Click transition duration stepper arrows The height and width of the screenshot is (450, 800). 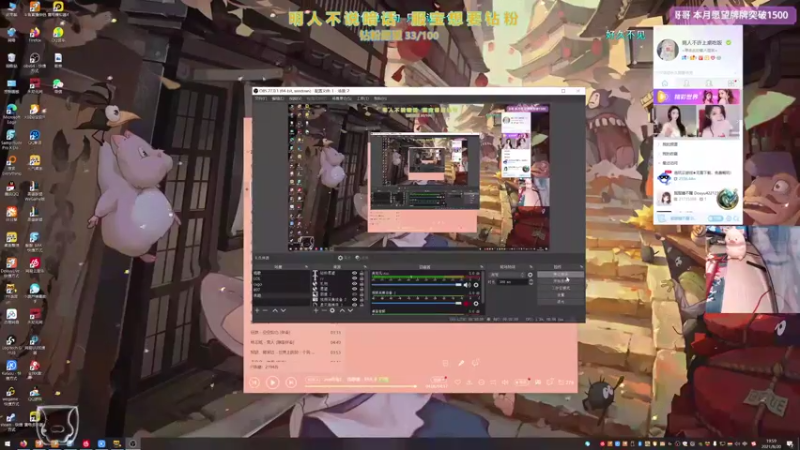(x=531, y=282)
